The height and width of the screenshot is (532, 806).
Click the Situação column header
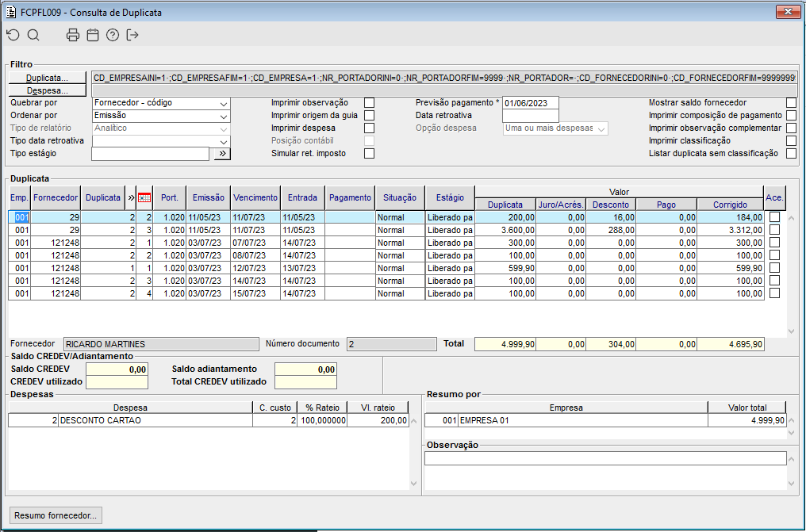(x=400, y=197)
